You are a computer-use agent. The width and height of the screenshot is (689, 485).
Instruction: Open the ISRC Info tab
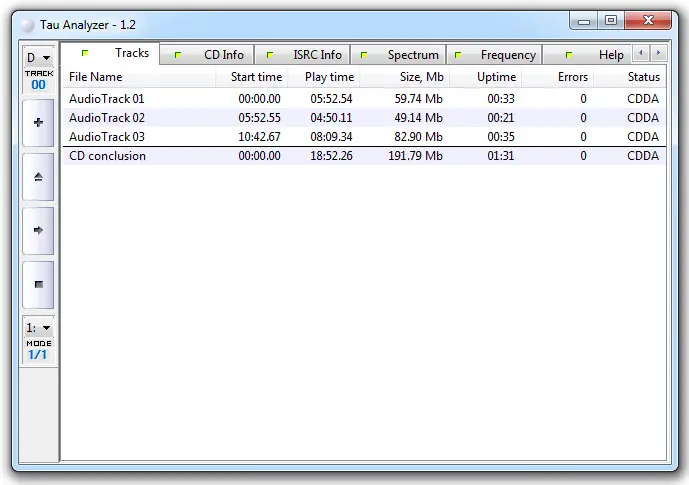click(302, 55)
